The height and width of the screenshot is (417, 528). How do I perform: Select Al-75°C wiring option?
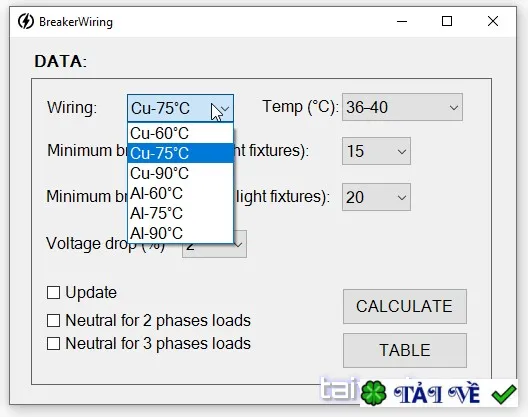(180, 213)
